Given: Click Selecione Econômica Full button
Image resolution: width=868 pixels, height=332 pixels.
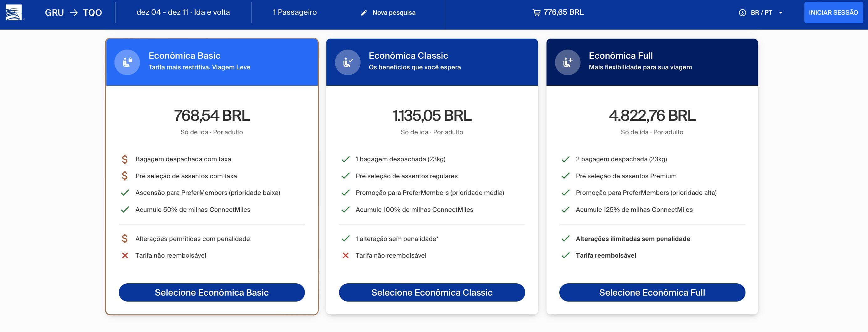Looking at the screenshot, I should pos(652,292).
